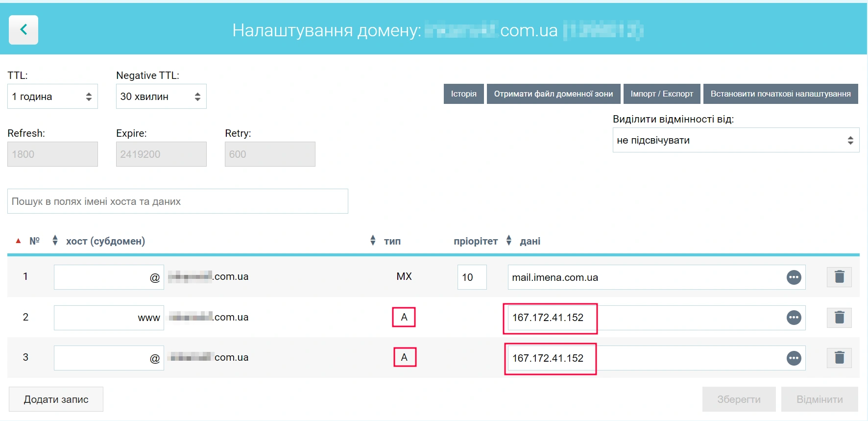
Task: Click the trash icon for record 3
Action: pos(839,358)
